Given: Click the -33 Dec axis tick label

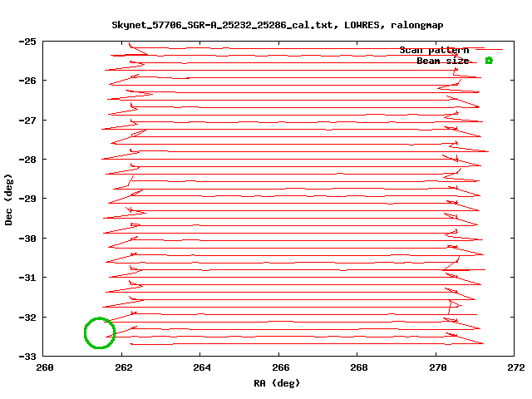Looking at the screenshot, I should point(27,357).
